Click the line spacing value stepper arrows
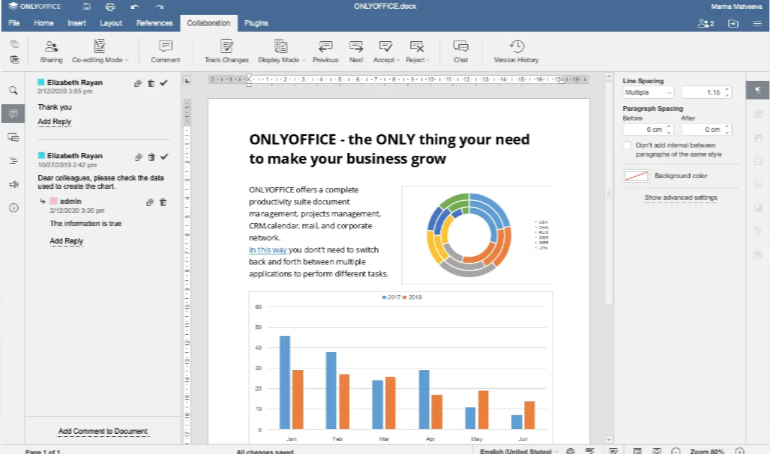Screen dimensions: 770x454 click(x=727, y=92)
